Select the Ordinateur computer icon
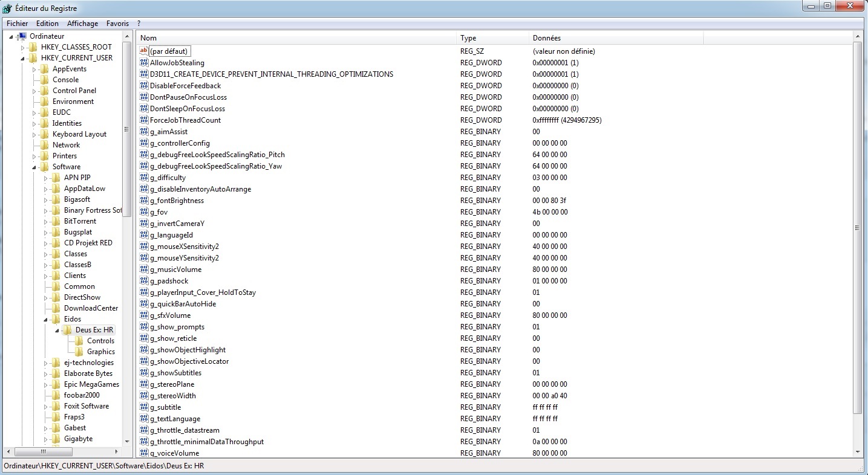 [22, 36]
